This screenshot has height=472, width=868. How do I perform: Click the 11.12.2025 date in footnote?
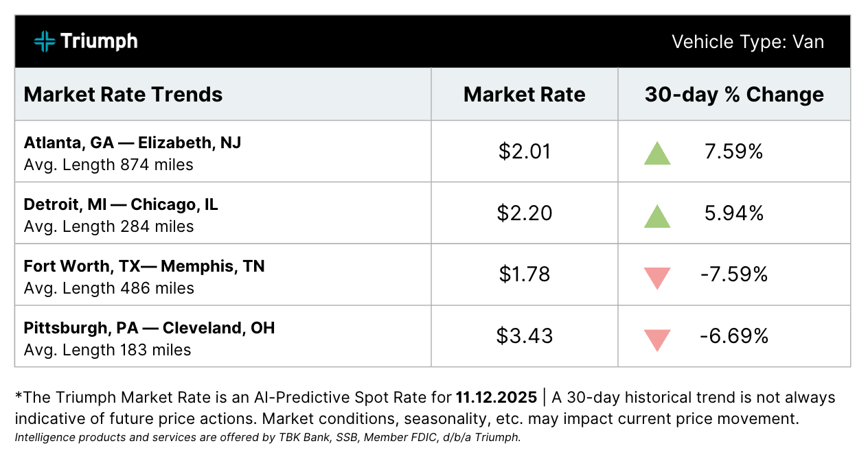pyautogui.click(x=496, y=397)
